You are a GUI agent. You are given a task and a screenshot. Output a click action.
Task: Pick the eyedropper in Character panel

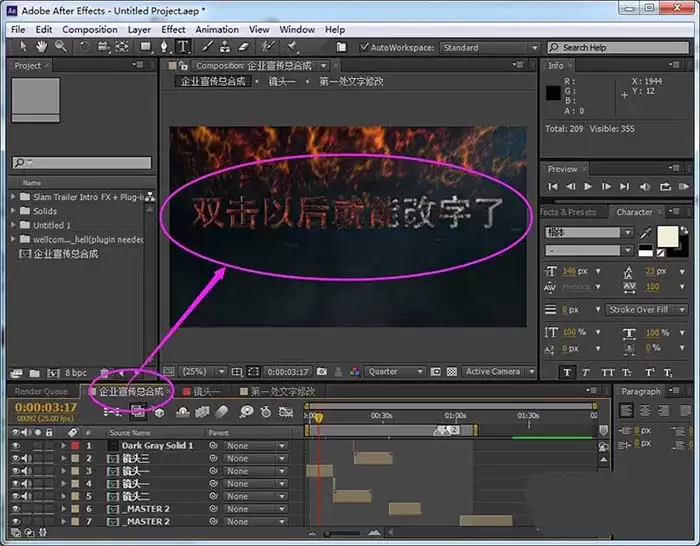pos(646,233)
